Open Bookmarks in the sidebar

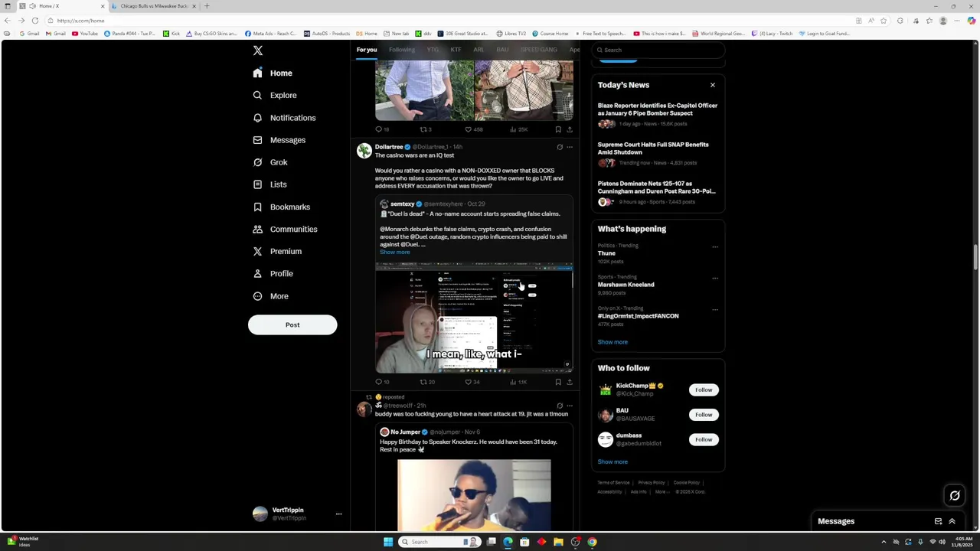[x=282, y=207]
